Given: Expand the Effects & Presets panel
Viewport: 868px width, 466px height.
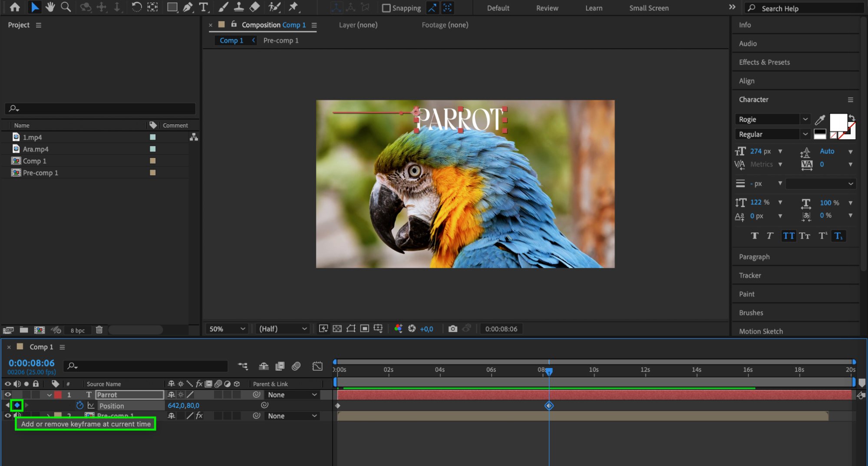Looking at the screenshot, I should coord(764,62).
